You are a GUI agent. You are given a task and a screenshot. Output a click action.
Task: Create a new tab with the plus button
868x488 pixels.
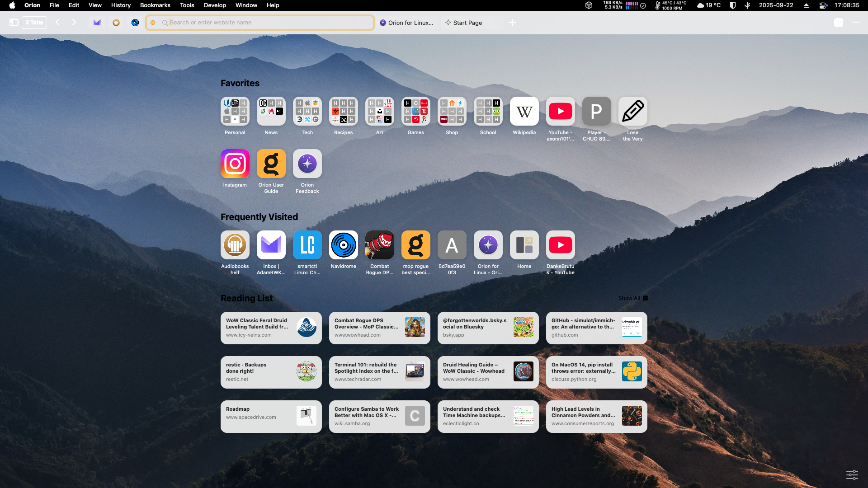click(x=512, y=22)
